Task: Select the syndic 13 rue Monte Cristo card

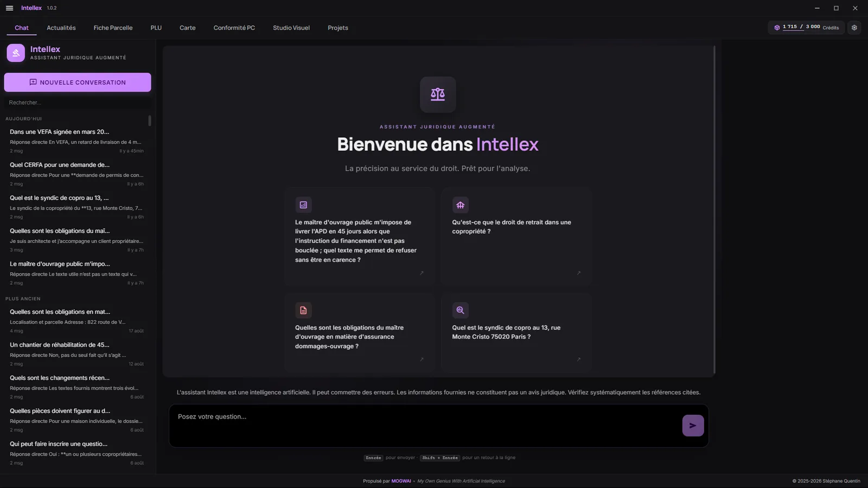Action: point(516,332)
